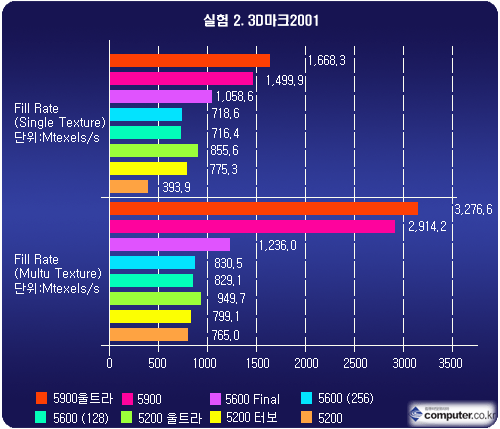
Task: Click the x-axis tick label 2500
Action: click(x=355, y=363)
